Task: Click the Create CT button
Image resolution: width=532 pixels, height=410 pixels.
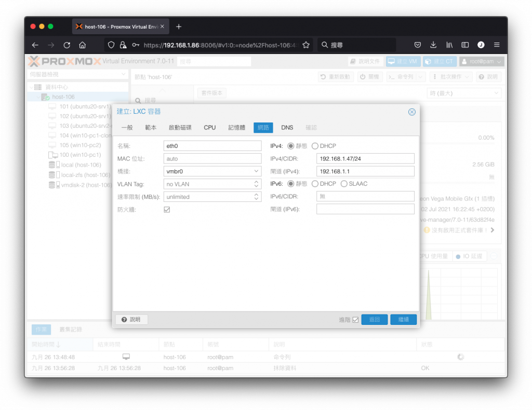Action: tap(440, 61)
